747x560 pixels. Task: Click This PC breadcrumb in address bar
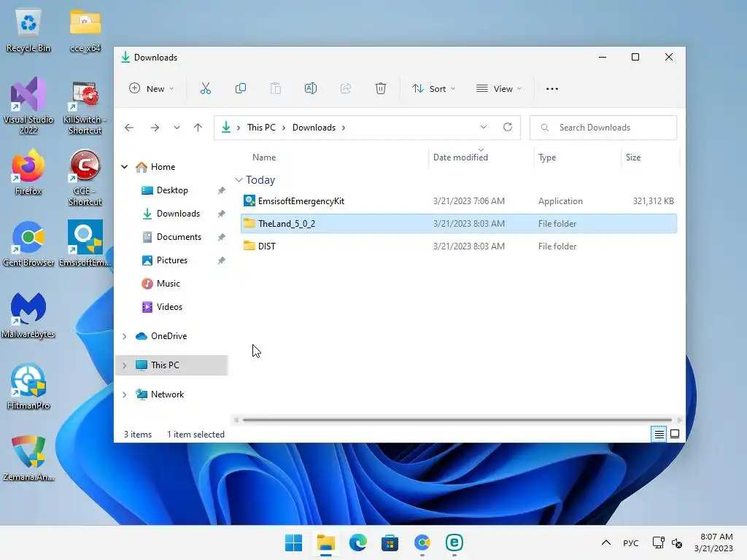coord(261,128)
